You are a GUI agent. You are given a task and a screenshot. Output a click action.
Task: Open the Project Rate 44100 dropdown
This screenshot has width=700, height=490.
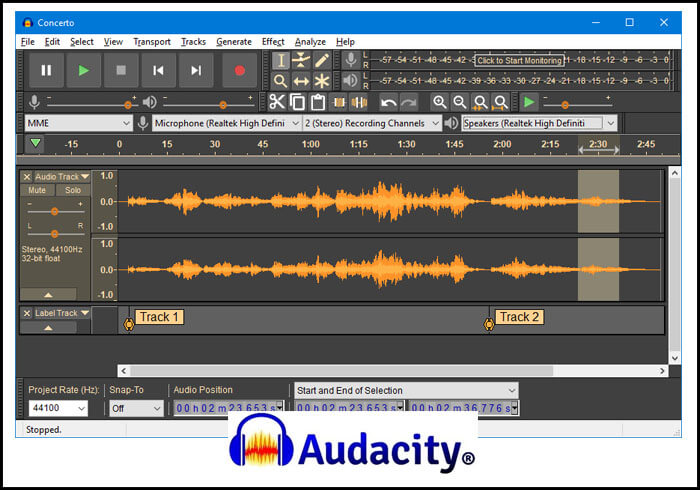[58, 408]
